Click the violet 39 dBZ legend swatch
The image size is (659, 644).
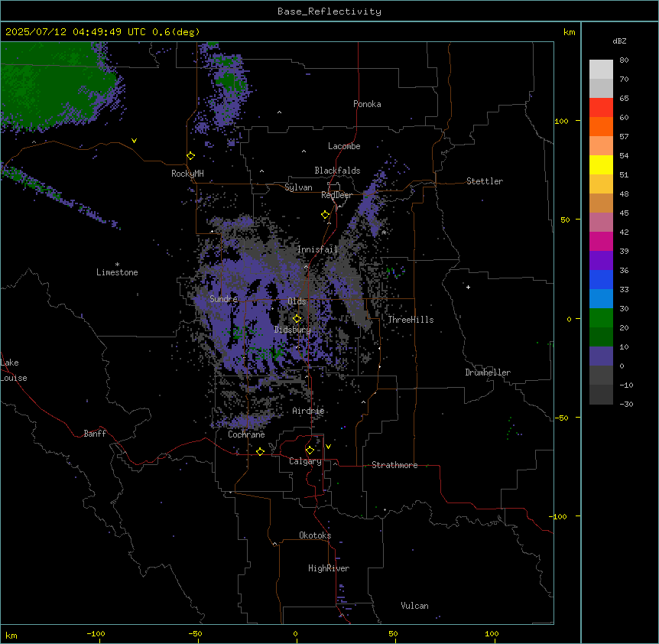click(601, 261)
